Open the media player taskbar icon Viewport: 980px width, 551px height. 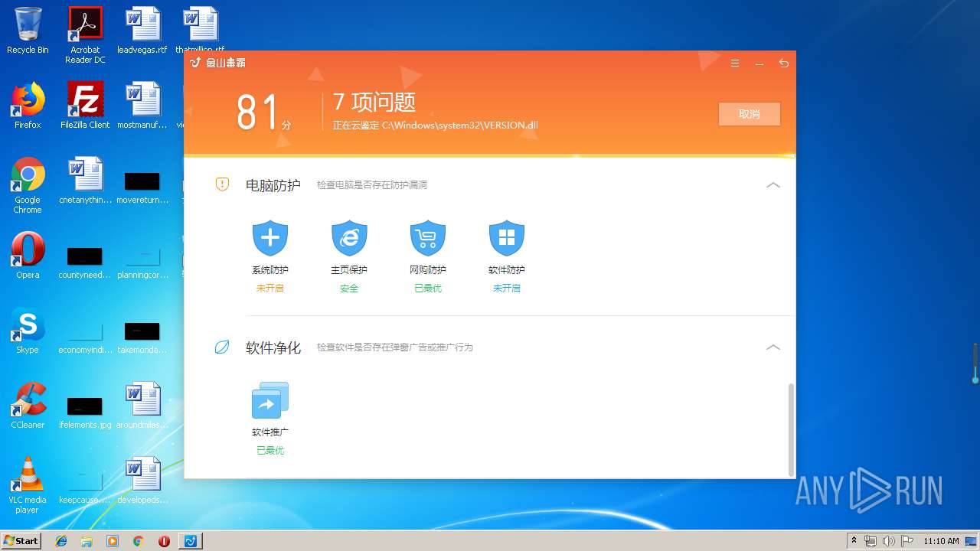pos(113,541)
